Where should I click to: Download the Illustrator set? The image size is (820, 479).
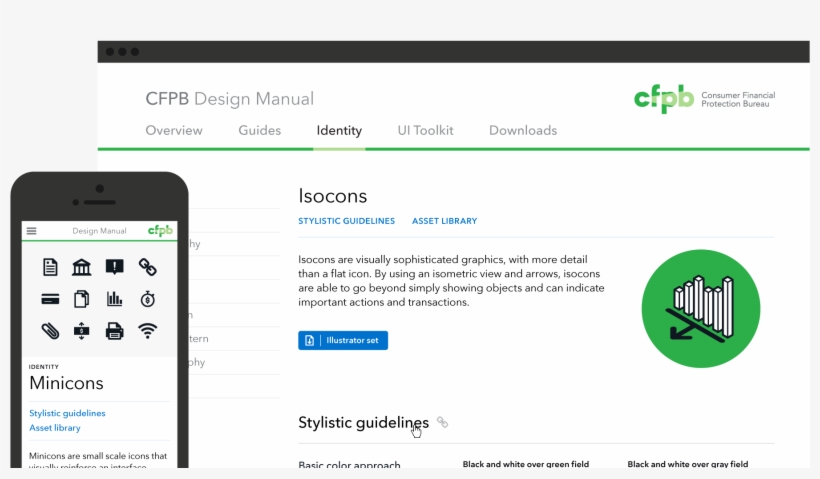(343, 341)
